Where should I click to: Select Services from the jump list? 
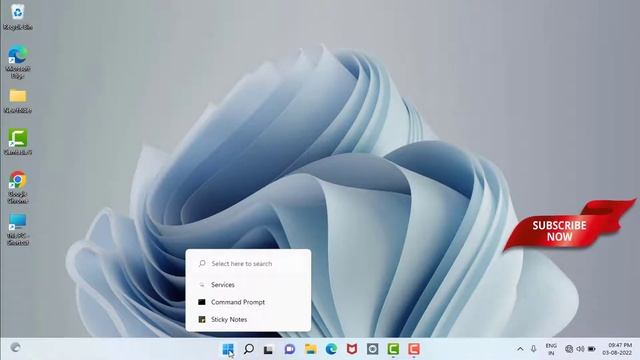[248, 284]
